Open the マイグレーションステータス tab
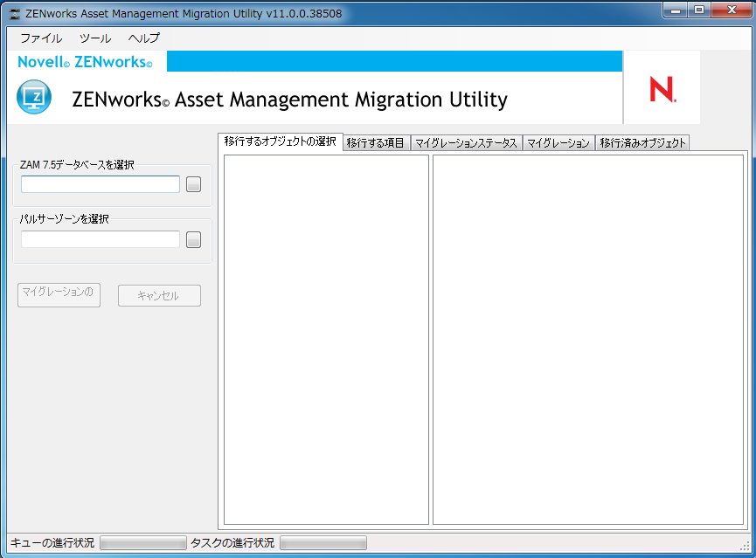 (x=466, y=142)
